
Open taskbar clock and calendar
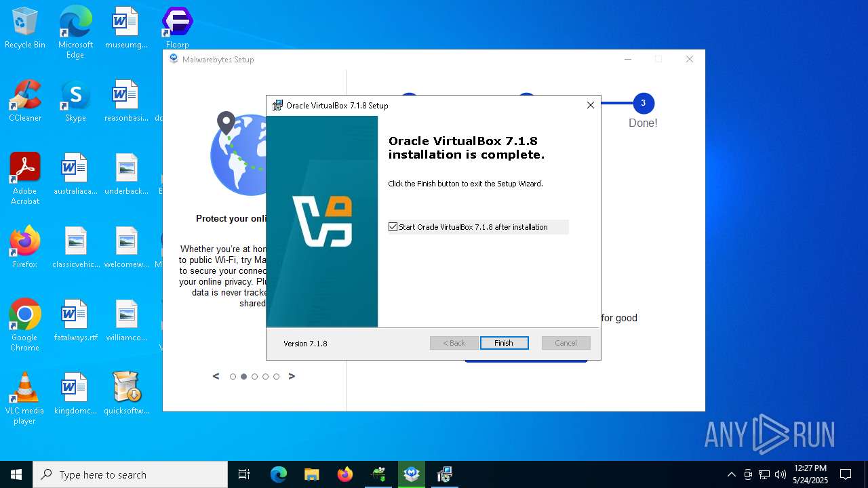[810, 474]
